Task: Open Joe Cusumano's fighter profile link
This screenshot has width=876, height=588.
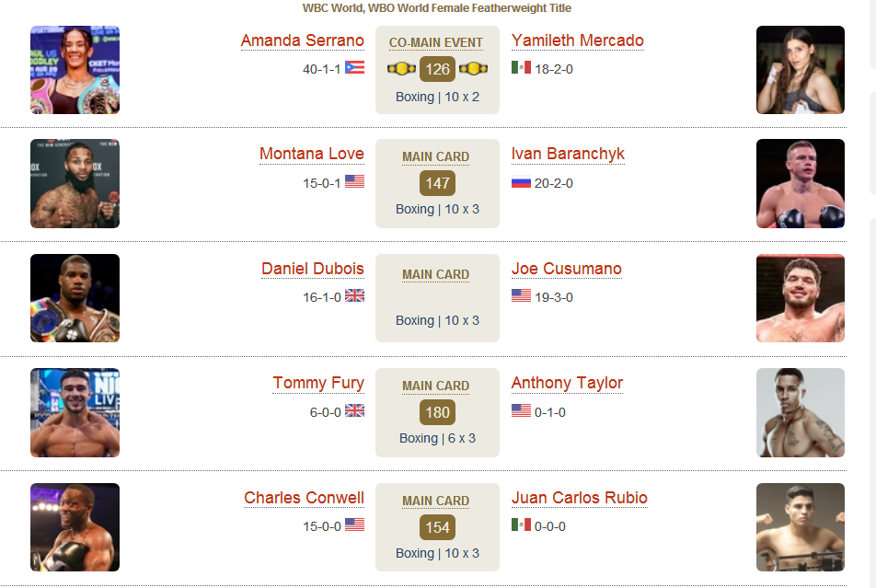Action: point(567,269)
